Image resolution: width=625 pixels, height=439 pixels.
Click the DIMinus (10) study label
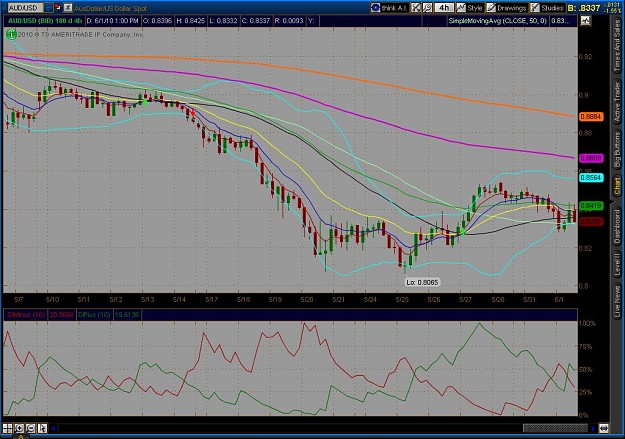click(x=26, y=315)
